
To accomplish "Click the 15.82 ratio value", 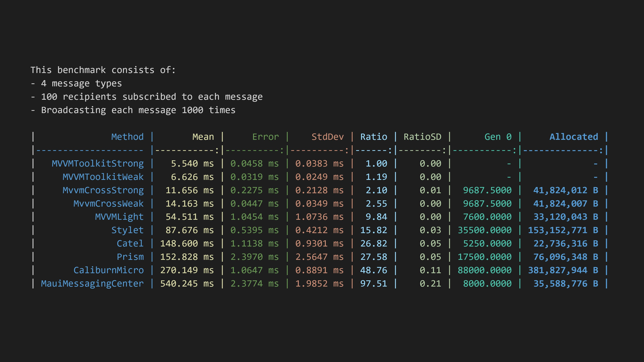I will point(374,230).
